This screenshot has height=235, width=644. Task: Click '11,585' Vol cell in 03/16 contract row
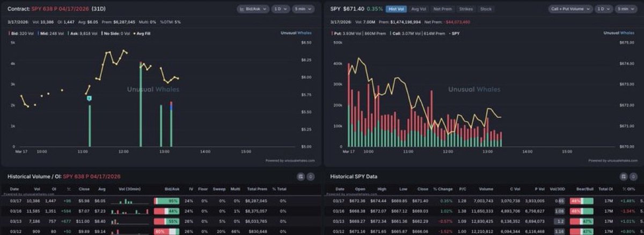pyautogui.click(x=32, y=211)
